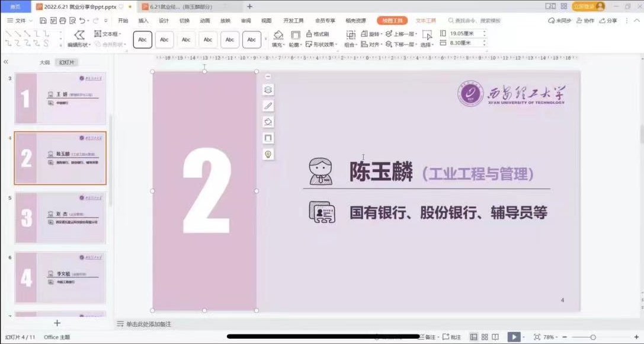Open the 旋转 rotate dropdown
Screen dimensions: 644x344
pyautogui.click(x=373, y=34)
